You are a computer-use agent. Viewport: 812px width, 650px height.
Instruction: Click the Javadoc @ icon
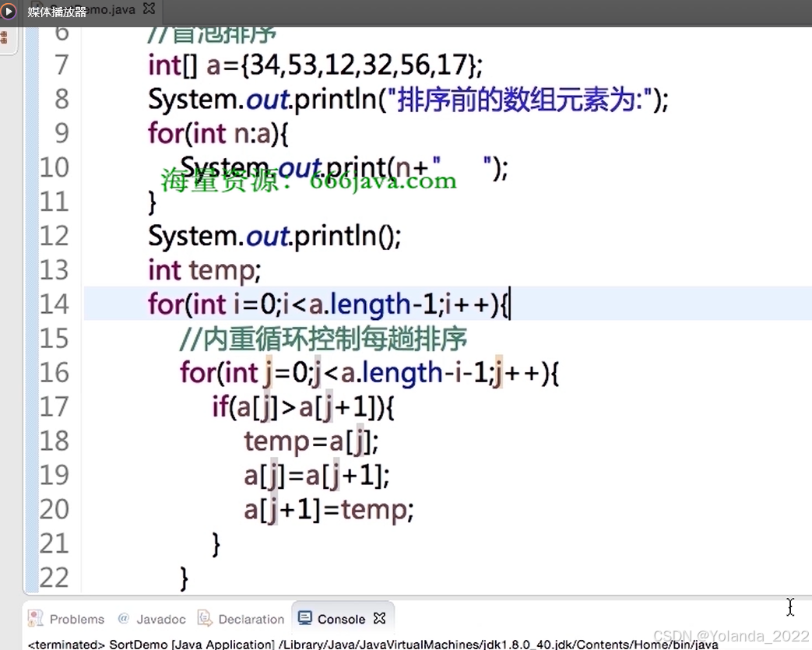pos(123,618)
